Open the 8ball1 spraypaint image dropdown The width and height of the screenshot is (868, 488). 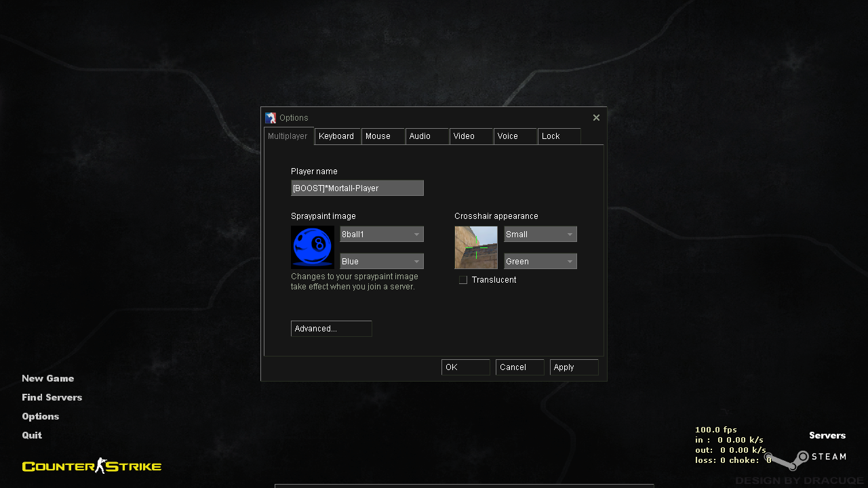(x=382, y=235)
